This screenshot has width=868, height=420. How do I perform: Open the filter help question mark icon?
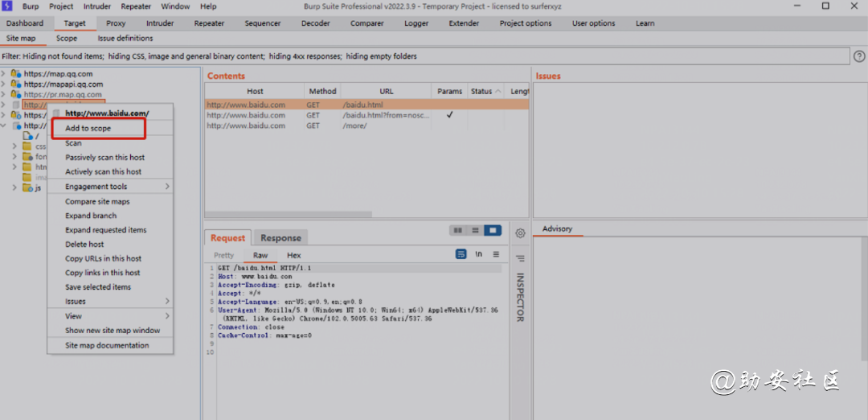click(859, 56)
